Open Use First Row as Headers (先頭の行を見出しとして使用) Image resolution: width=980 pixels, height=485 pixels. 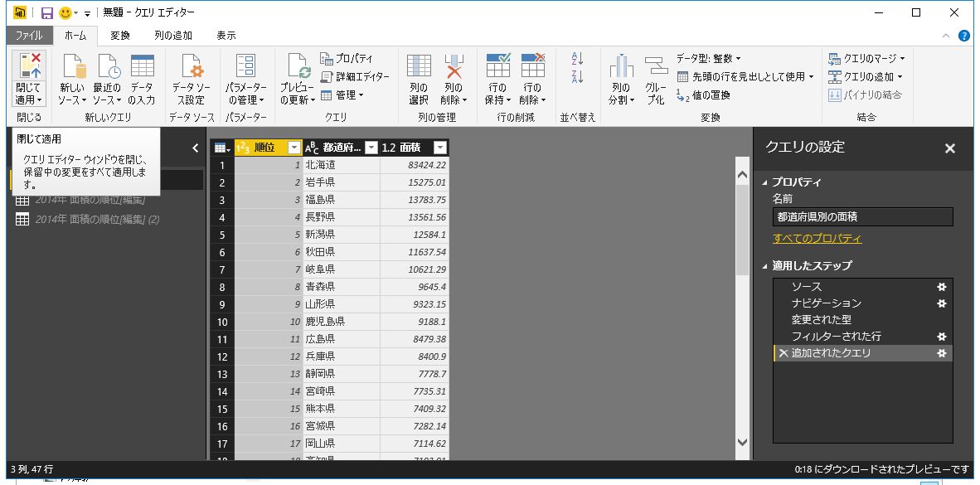(745, 77)
